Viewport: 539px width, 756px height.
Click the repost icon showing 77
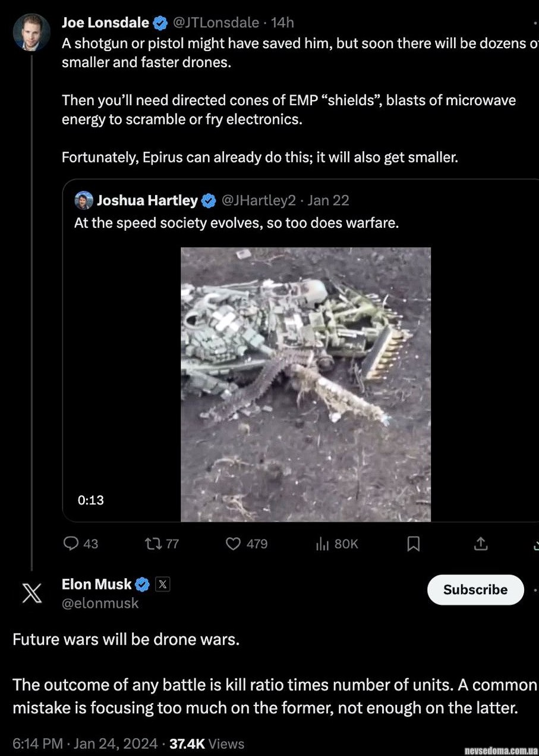[x=153, y=544]
